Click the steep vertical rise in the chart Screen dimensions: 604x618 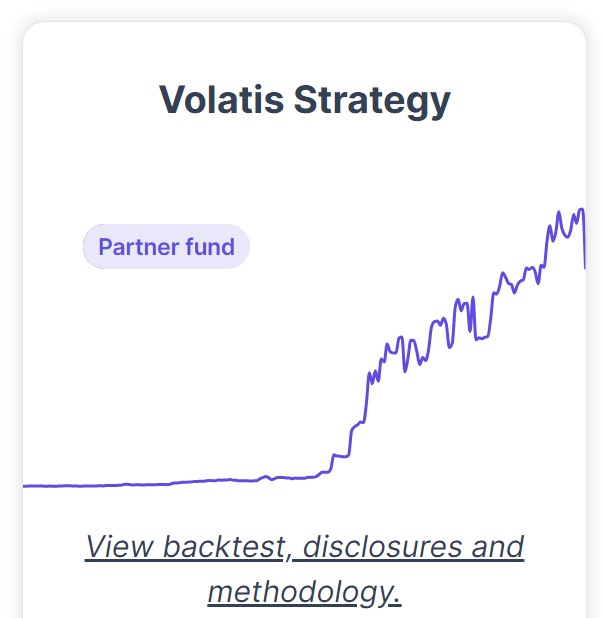[x=366, y=398]
